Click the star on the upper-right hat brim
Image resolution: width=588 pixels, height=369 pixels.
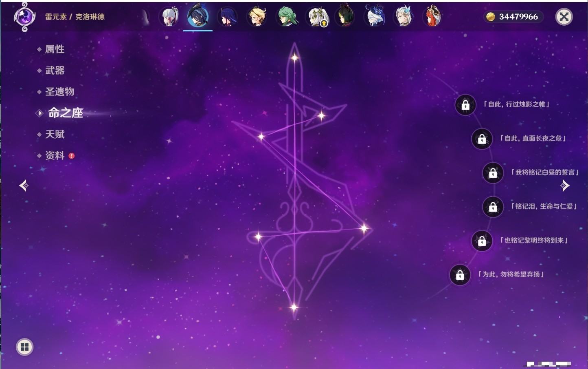point(321,116)
